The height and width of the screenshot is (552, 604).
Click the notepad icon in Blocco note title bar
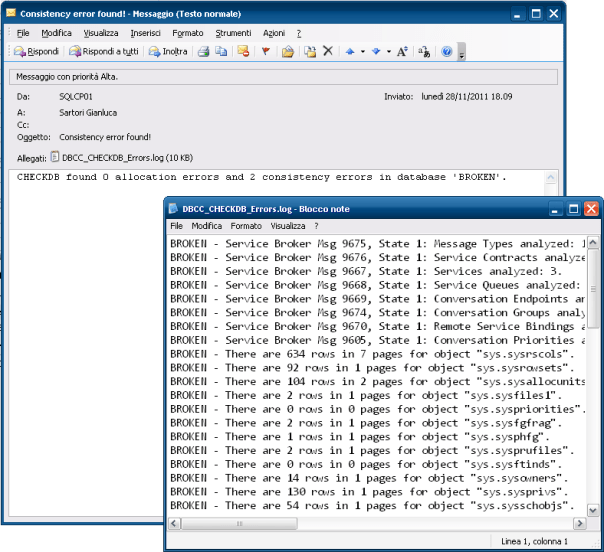click(173, 208)
